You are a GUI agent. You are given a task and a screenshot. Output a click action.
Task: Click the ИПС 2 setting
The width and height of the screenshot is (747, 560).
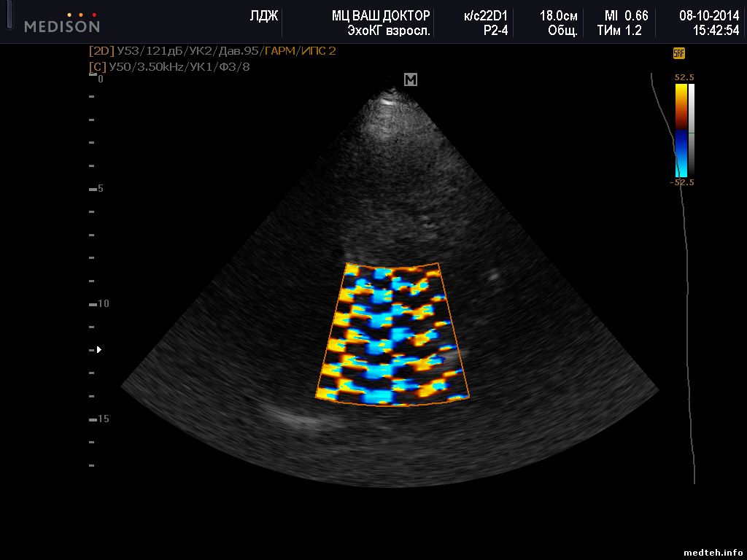coord(320,51)
